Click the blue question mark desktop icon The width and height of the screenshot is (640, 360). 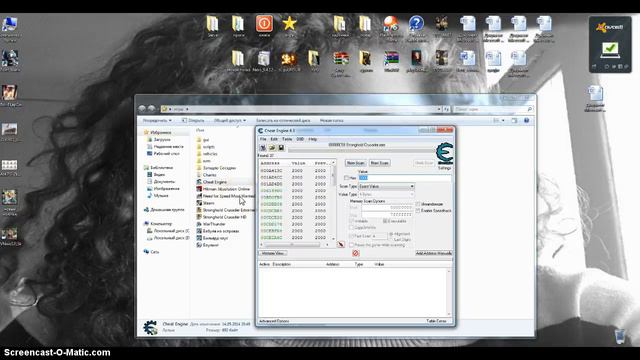(416, 24)
